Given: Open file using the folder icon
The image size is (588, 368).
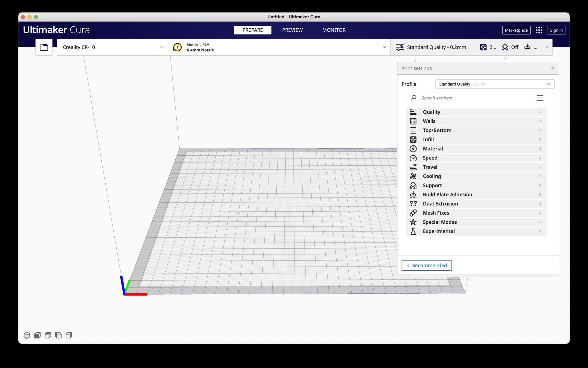Looking at the screenshot, I should pyautogui.click(x=44, y=47).
